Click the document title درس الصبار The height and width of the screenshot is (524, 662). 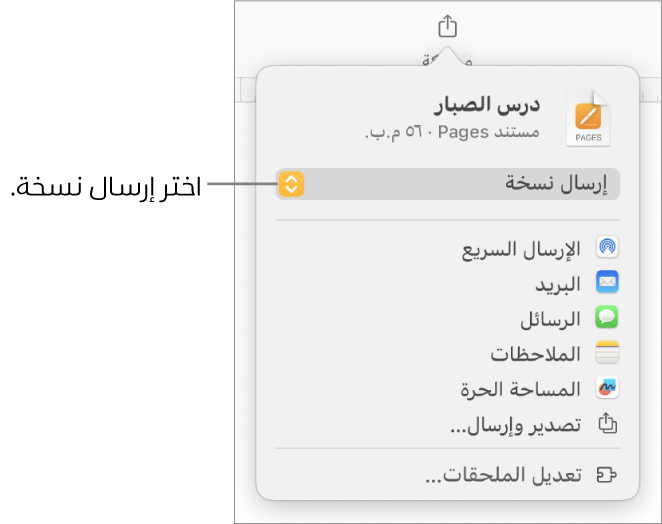[x=491, y=106]
